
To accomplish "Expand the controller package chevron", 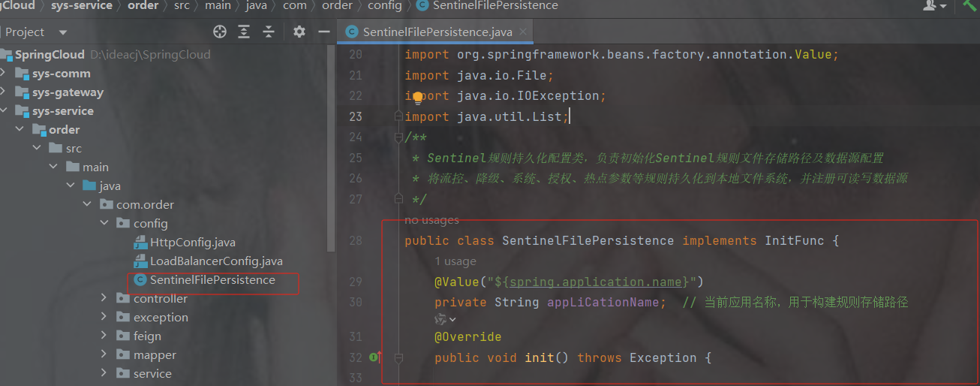I will pyautogui.click(x=104, y=299).
